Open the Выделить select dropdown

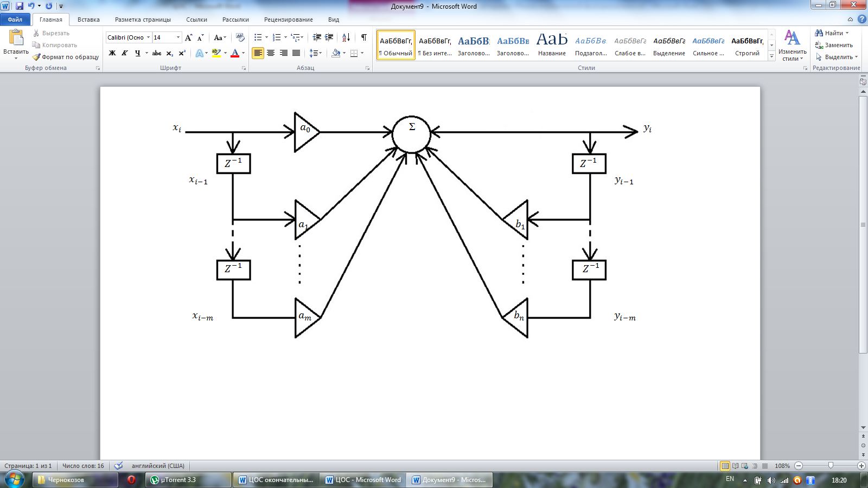(837, 57)
